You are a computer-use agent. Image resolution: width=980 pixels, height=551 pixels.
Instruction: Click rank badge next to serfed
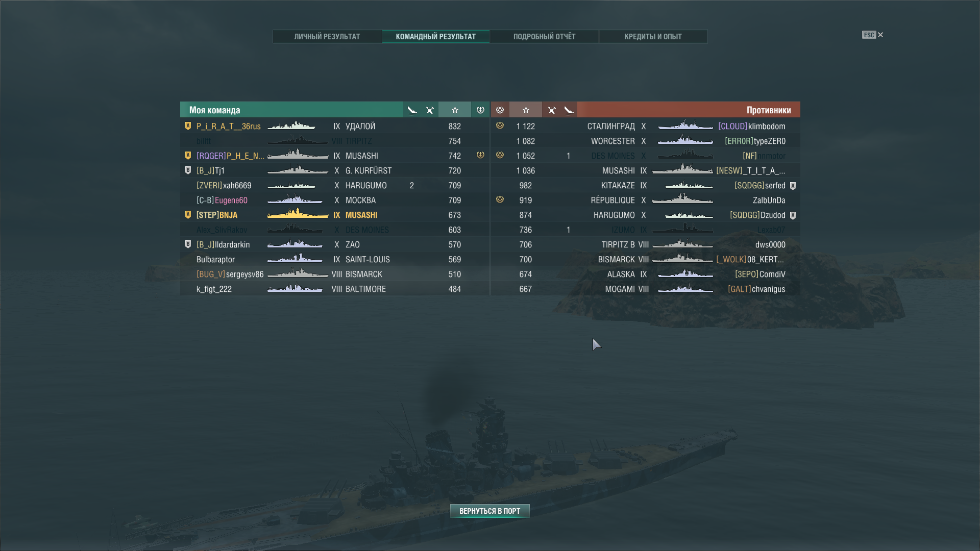coord(793,186)
